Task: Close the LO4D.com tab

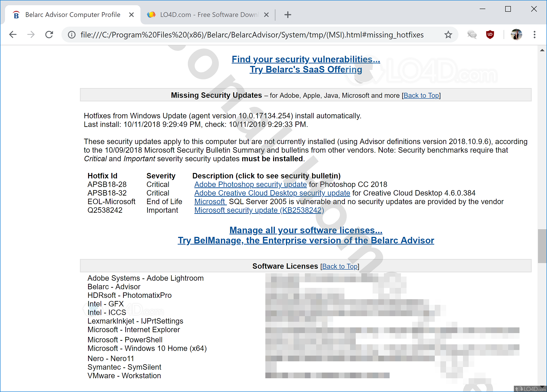Action: [266, 15]
